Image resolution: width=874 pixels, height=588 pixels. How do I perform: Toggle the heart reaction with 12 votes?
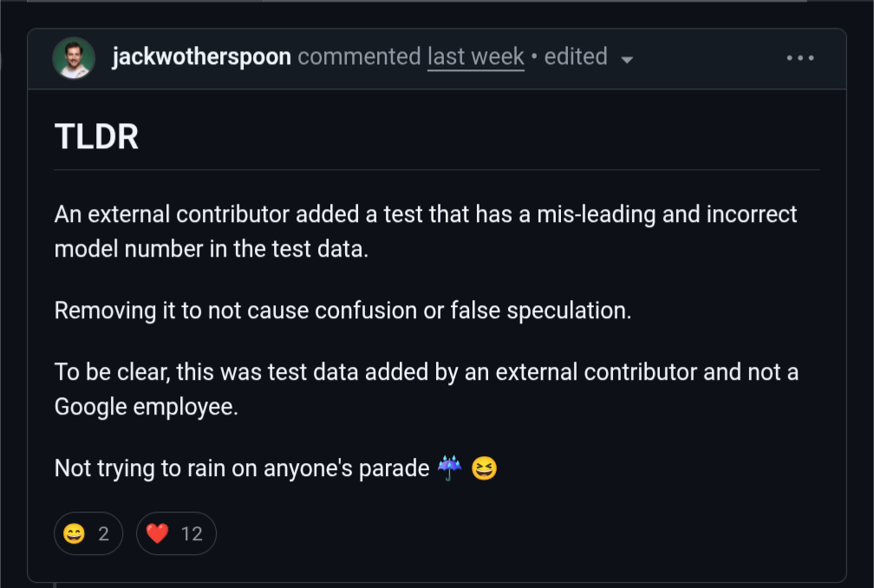pos(176,533)
